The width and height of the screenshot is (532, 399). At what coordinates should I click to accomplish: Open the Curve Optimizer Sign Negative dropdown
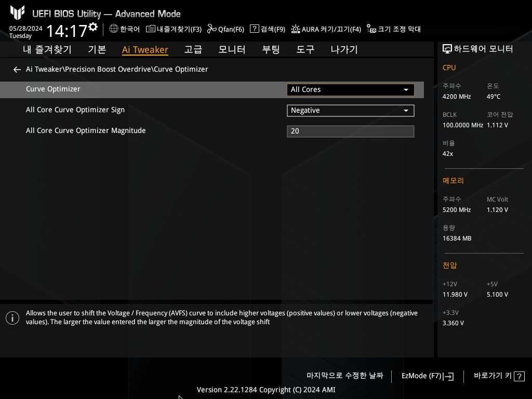click(x=351, y=111)
